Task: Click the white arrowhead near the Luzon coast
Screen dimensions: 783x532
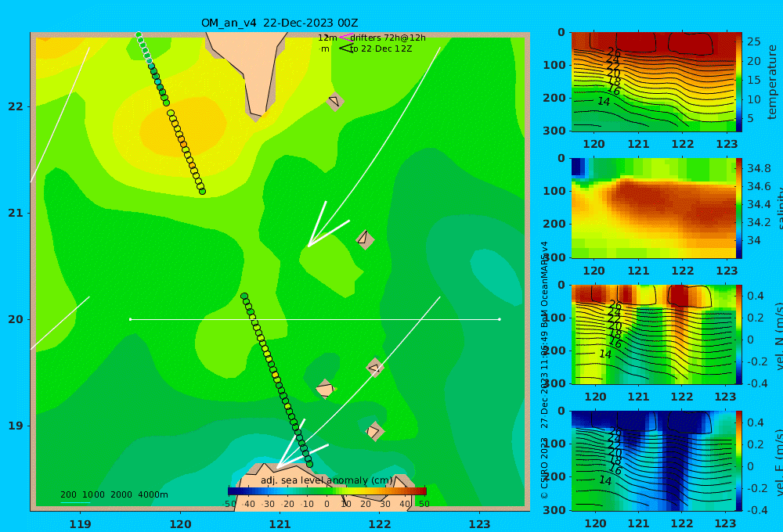Action: pyautogui.click(x=298, y=448)
